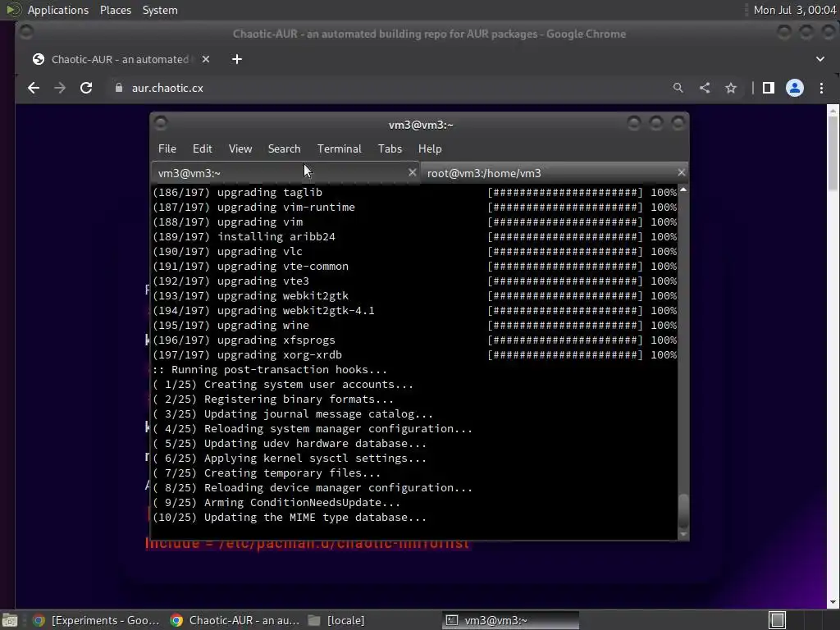Viewport: 840px width, 630px height.
Task: Share this page icon in Chrome
Action: coord(705,88)
